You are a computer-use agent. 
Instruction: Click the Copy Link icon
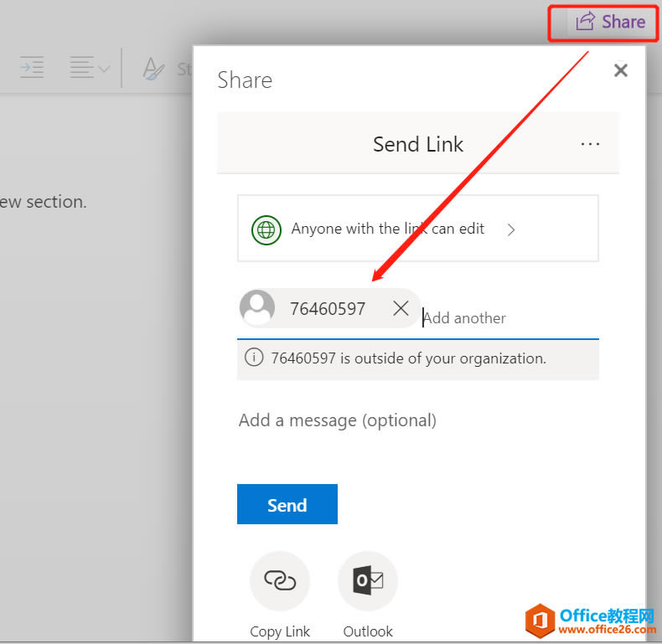tap(280, 580)
